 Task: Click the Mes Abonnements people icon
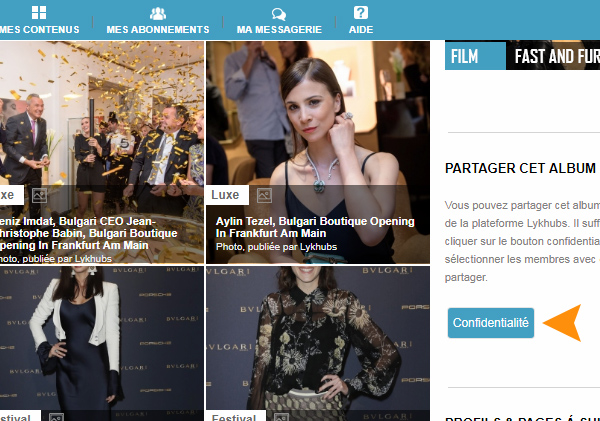(x=158, y=13)
